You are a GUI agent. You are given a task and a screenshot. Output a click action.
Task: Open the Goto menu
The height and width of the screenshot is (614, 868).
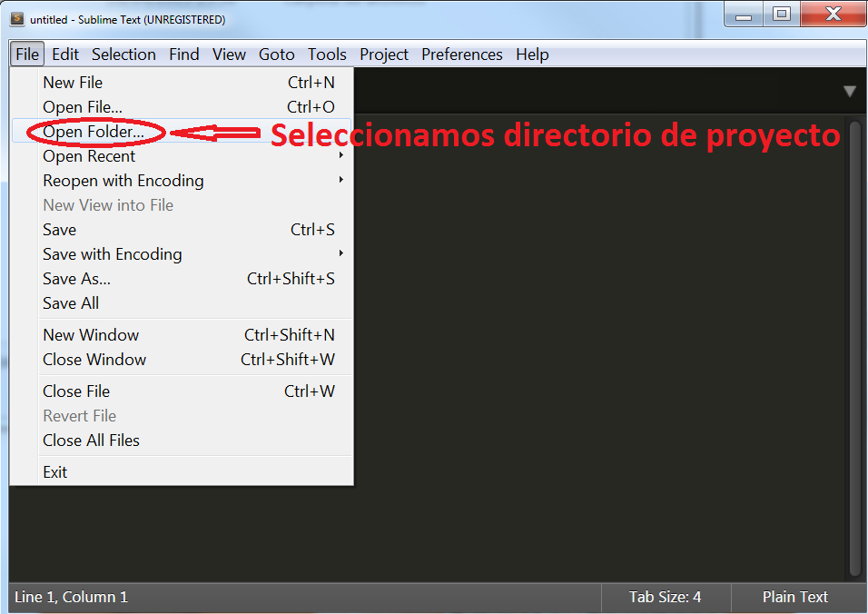coord(277,54)
